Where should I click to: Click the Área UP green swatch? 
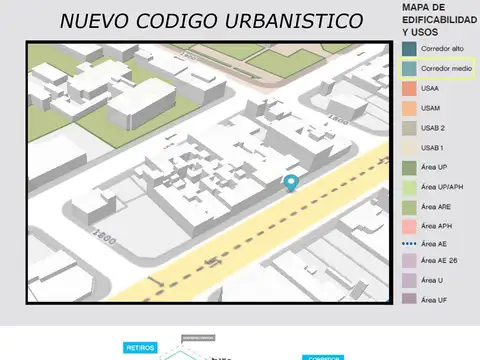point(409,168)
